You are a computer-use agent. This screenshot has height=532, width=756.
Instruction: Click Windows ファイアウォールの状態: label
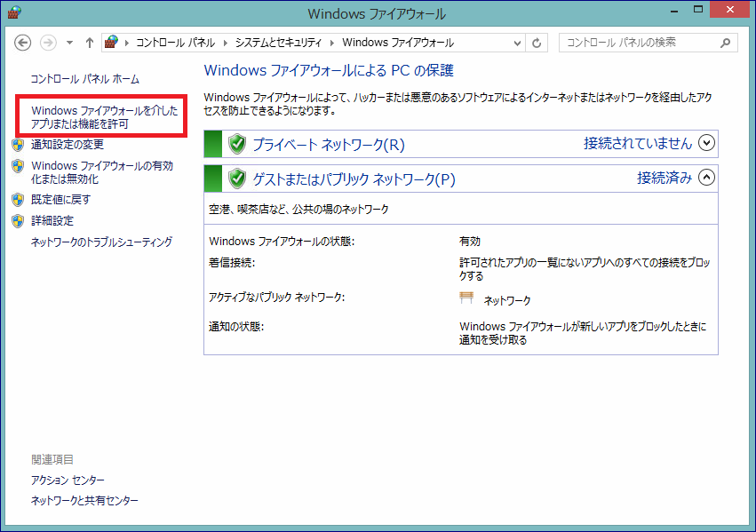(x=282, y=241)
